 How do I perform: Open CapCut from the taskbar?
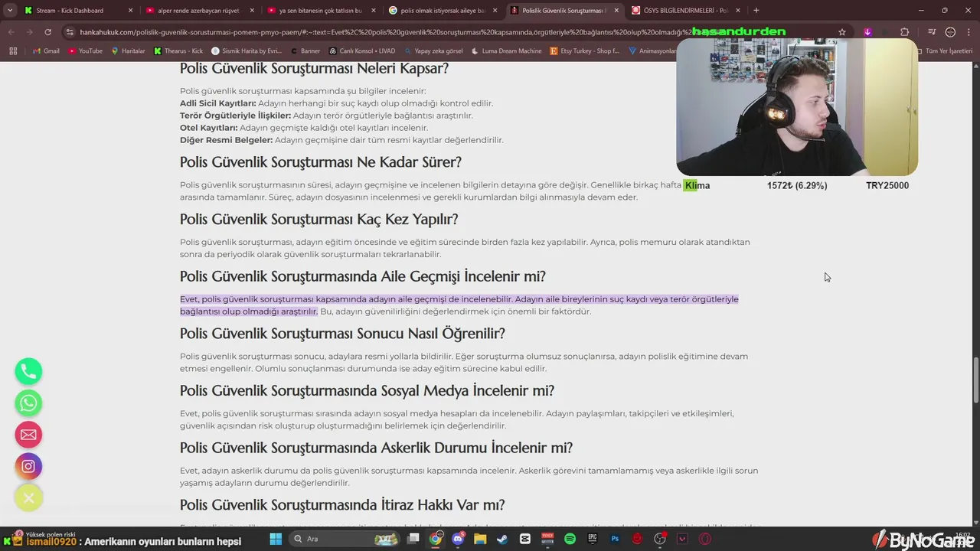[525, 539]
